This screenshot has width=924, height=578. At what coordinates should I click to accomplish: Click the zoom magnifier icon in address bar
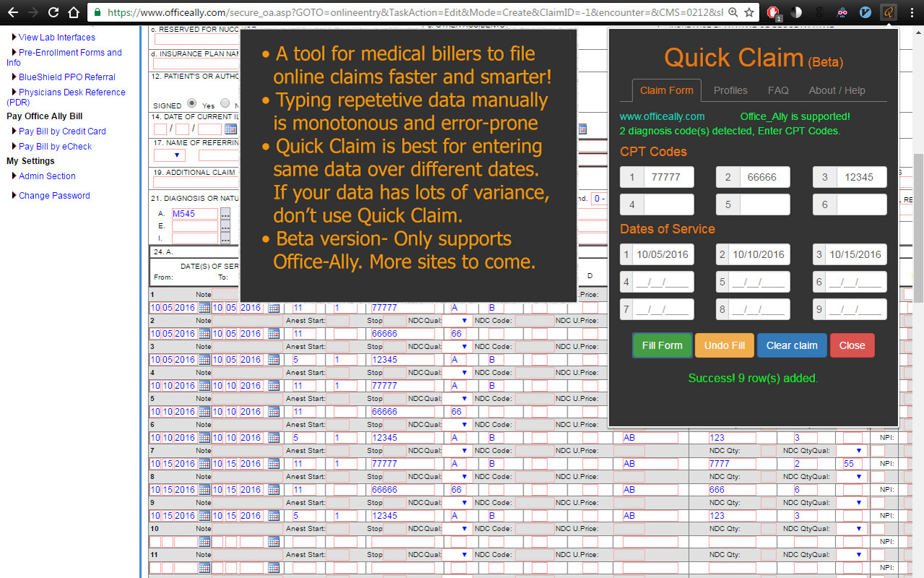pos(733,12)
